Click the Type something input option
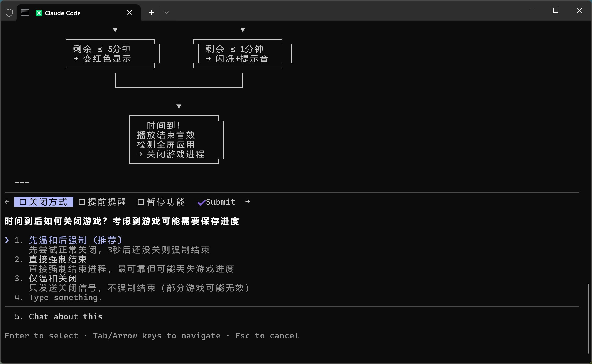Image resolution: width=592 pixels, height=364 pixels. pos(65,298)
